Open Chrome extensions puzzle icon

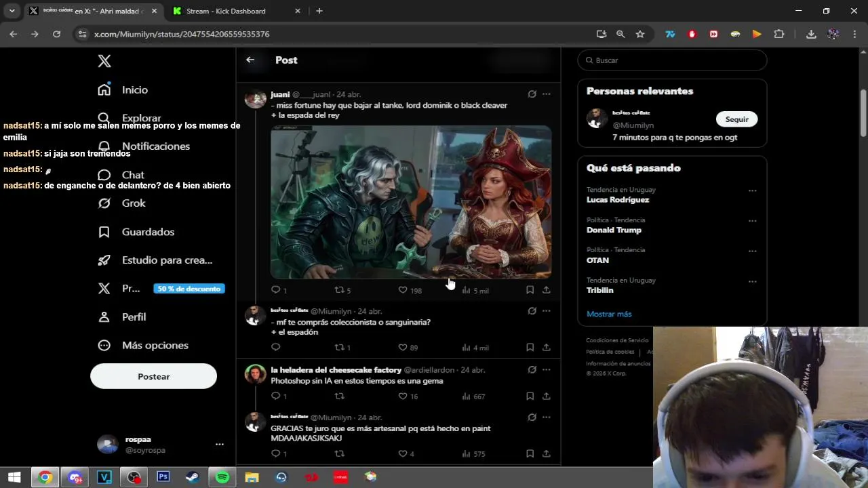[x=778, y=34]
